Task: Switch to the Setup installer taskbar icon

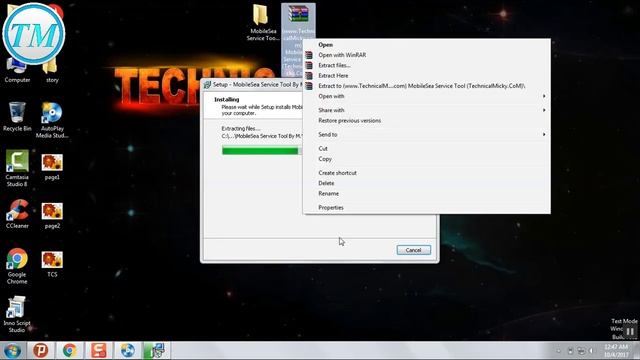Action: [x=156, y=351]
